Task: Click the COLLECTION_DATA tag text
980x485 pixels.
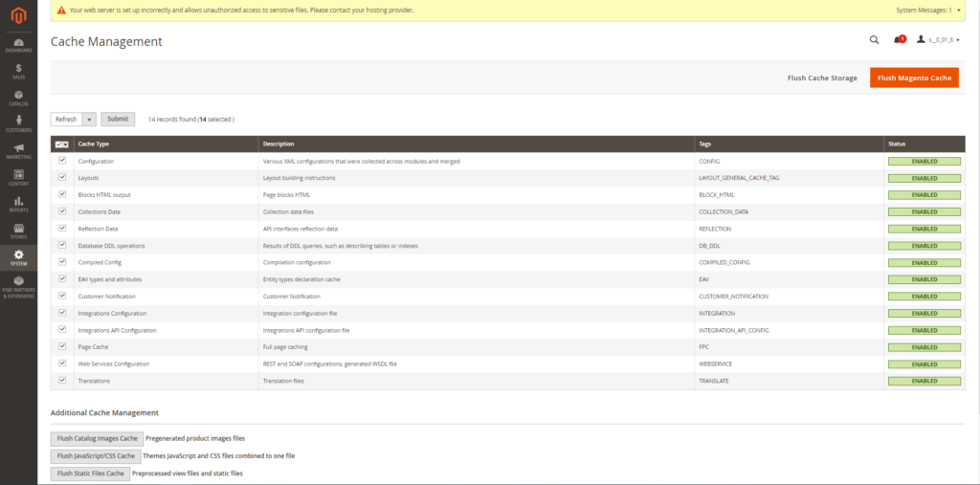Action: 724,211
